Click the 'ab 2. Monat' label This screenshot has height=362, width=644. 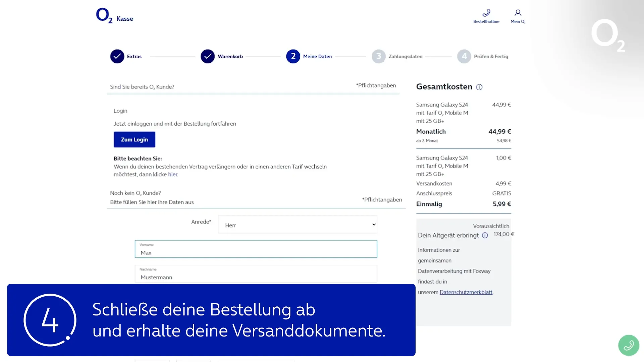(427, 141)
